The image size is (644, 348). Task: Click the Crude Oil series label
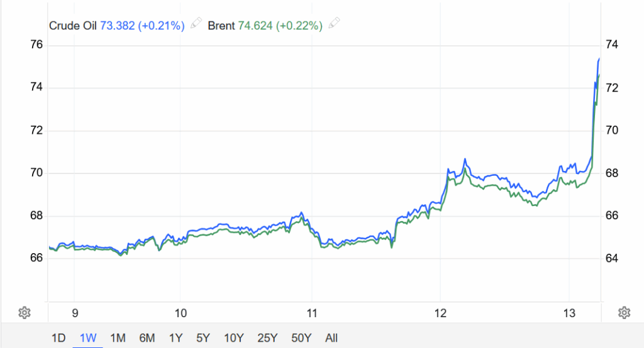[73, 26]
